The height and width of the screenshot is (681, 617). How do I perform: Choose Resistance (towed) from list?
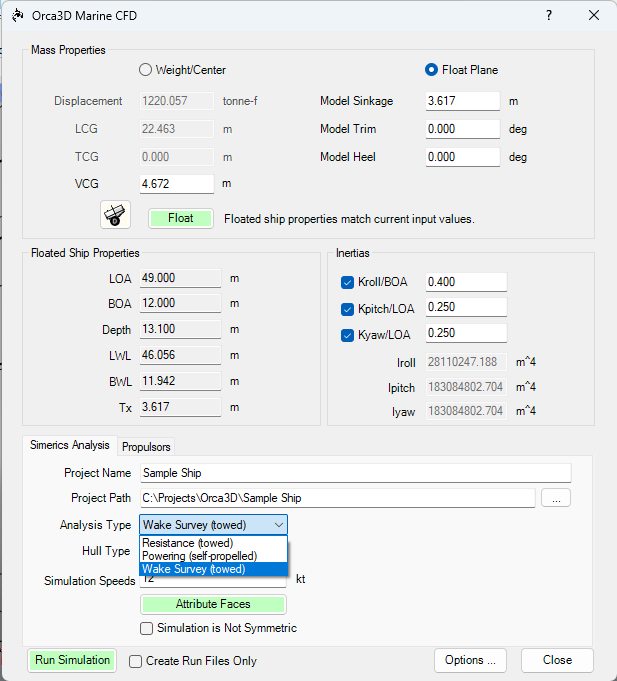[x=213, y=543]
